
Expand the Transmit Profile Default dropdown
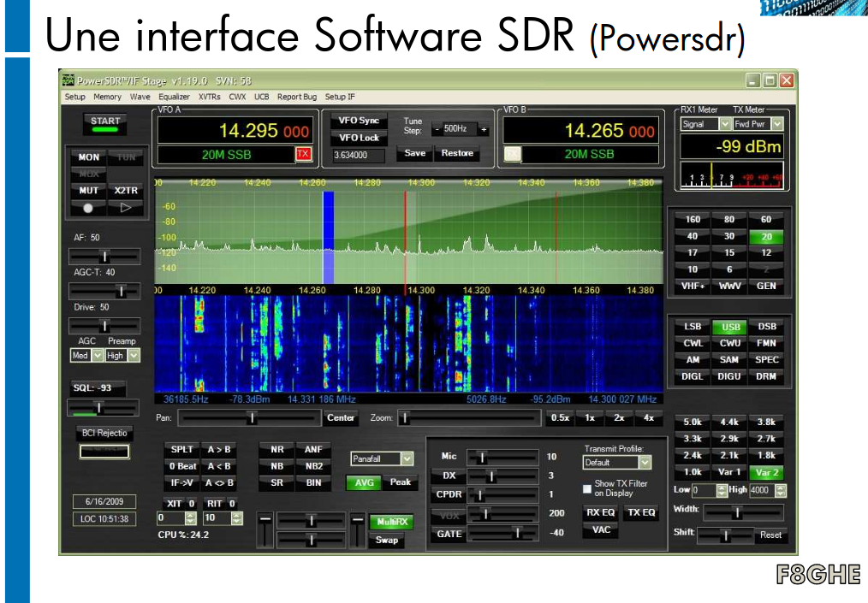click(645, 463)
